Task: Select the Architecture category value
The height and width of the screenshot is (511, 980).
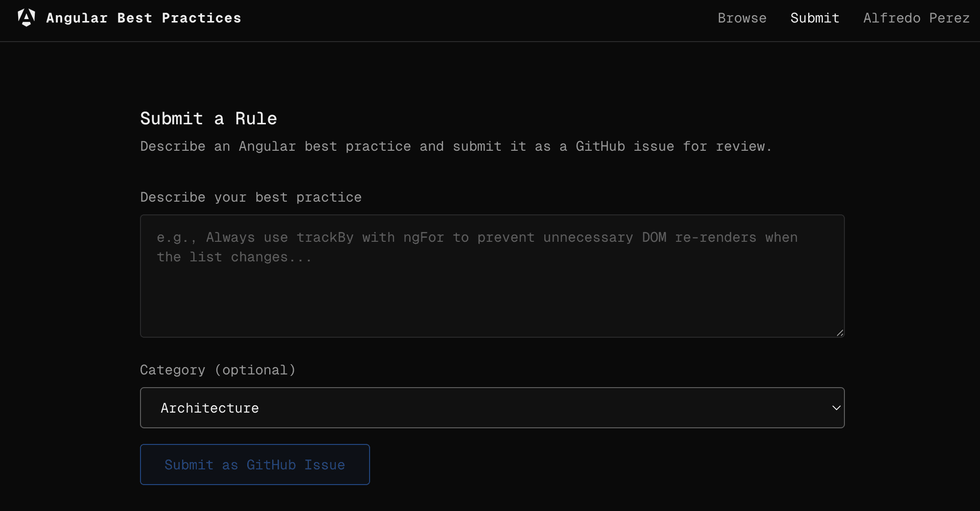Action: pyautogui.click(x=210, y=408)
